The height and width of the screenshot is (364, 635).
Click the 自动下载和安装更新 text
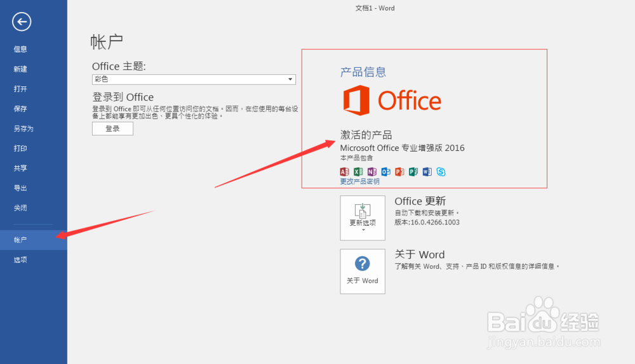427,212
